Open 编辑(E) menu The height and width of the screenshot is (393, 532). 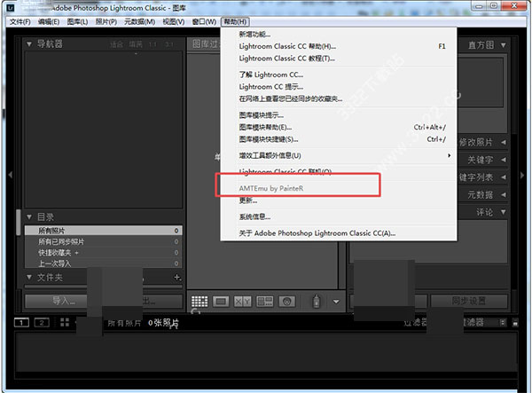(49, 22)
